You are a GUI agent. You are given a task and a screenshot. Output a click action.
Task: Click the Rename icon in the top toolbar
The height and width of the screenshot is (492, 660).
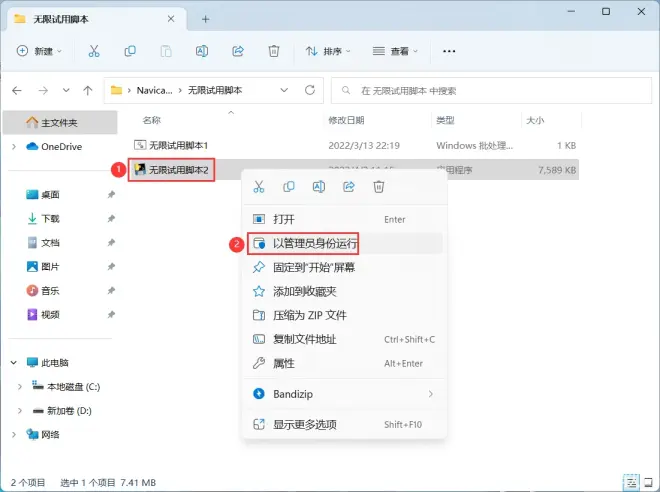tap(202, 51)
